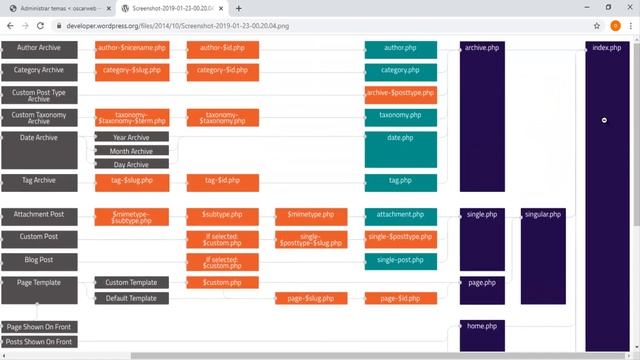The height and width of the screenshot is (360, 640).
Task: Click the Page Template box
Action: point(39,290)
